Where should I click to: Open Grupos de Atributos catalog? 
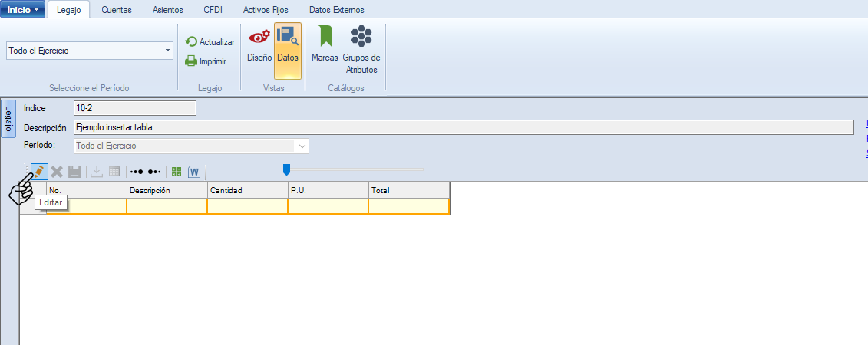361,50
